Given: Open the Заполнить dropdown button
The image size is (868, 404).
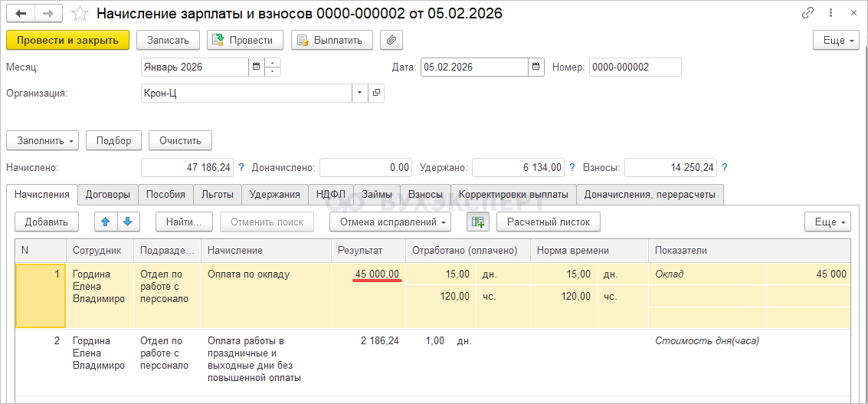Looking at the screenshot, I should [x=42, y=141].
